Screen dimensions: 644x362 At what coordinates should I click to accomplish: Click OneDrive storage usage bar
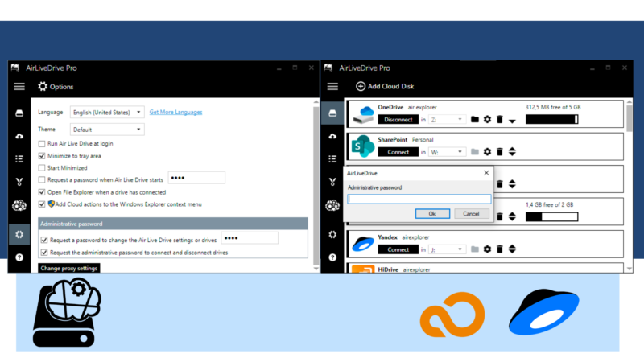click(551, 119)
